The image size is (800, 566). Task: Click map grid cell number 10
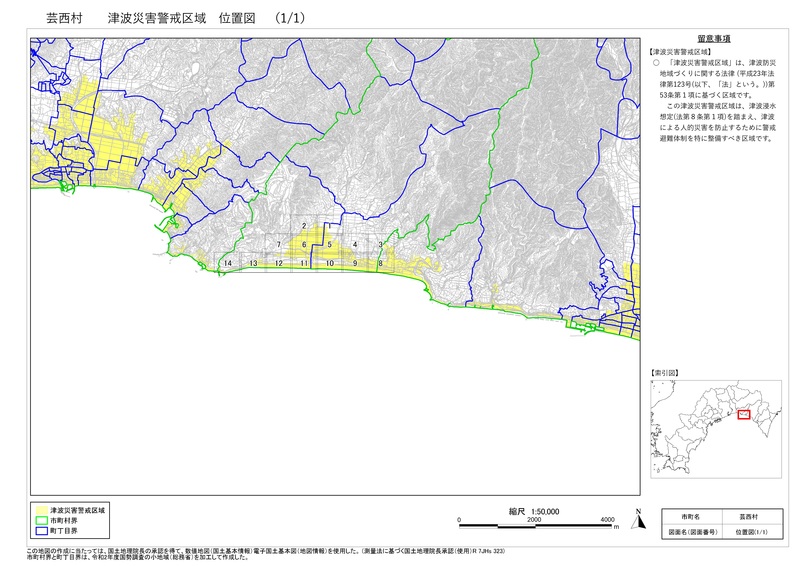click(x=329, y=263)
